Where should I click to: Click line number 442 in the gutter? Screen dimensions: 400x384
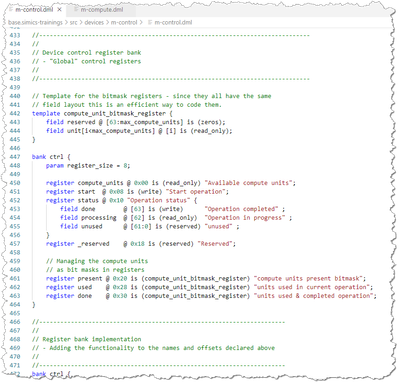pos(15,113)
